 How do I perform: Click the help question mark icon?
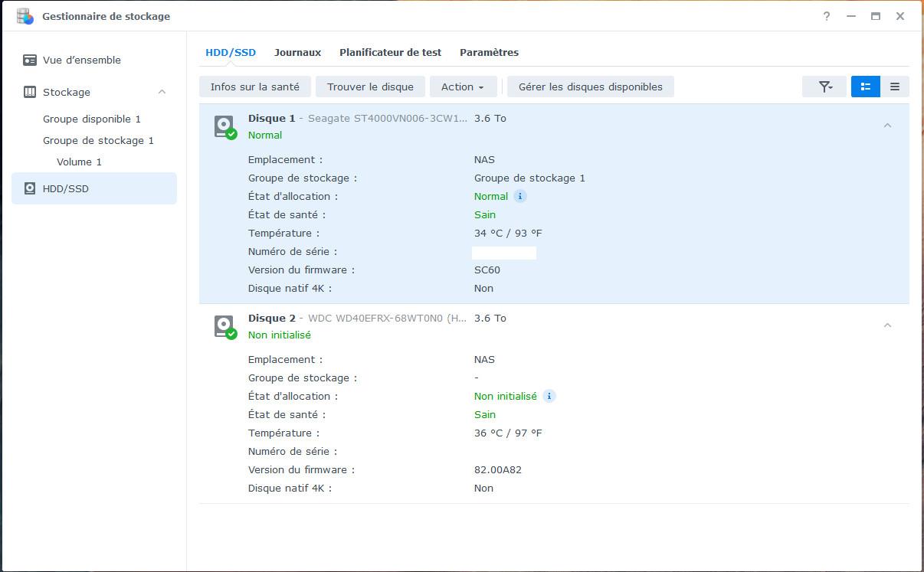click(827, 16)
